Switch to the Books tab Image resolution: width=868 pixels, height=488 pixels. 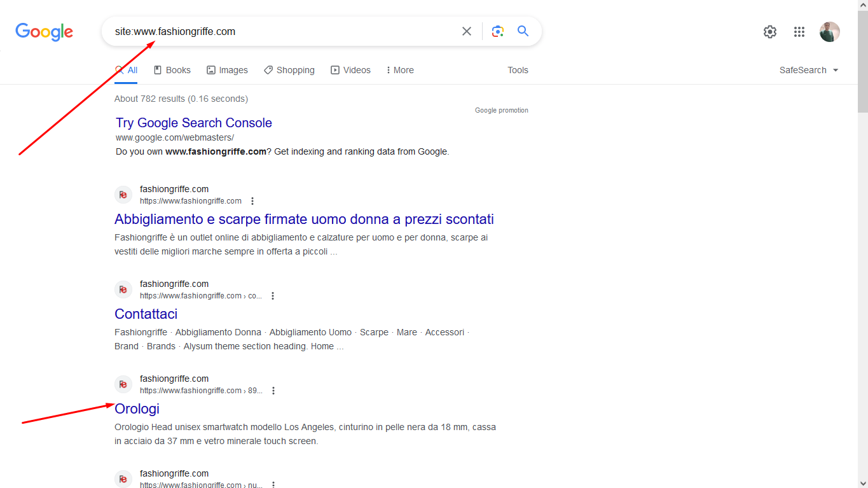coord(172,70)
